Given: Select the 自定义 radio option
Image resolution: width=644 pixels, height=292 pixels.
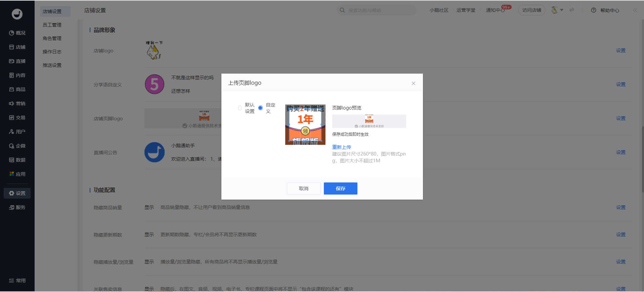Looking at the screenshot, I should point(260,108).
